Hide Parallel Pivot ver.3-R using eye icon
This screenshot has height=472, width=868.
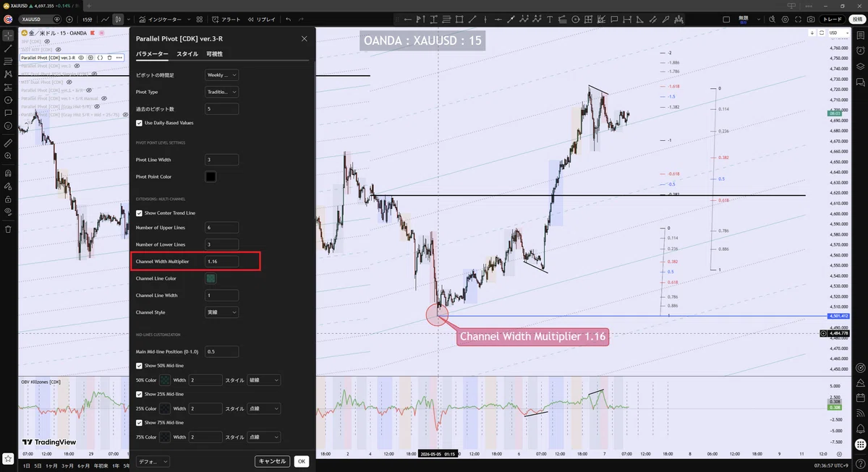click(81, 57)
